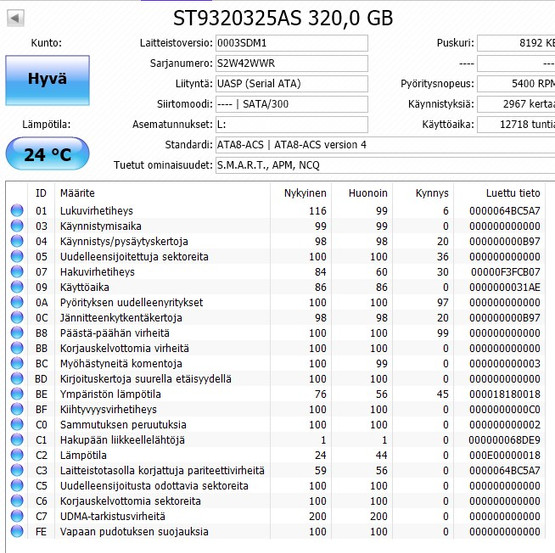
Task: Click the Liityntä field UASP (Serial ATA)
Action: click(292, 84)
